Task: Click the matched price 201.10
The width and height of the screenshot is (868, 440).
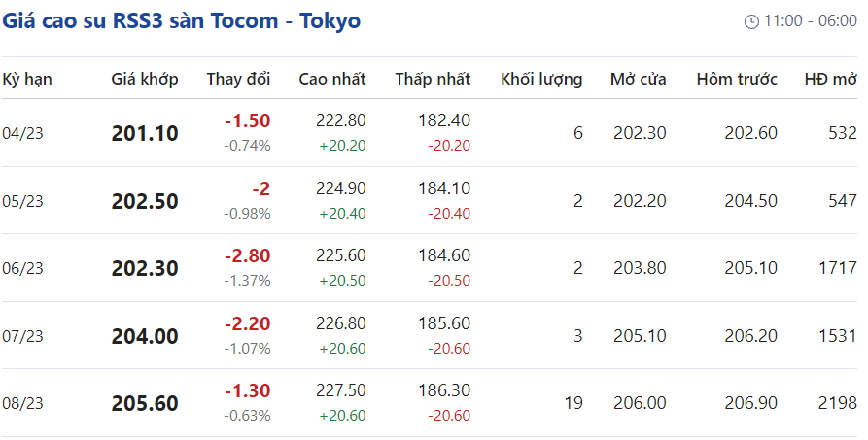Action: click(145, 133)
